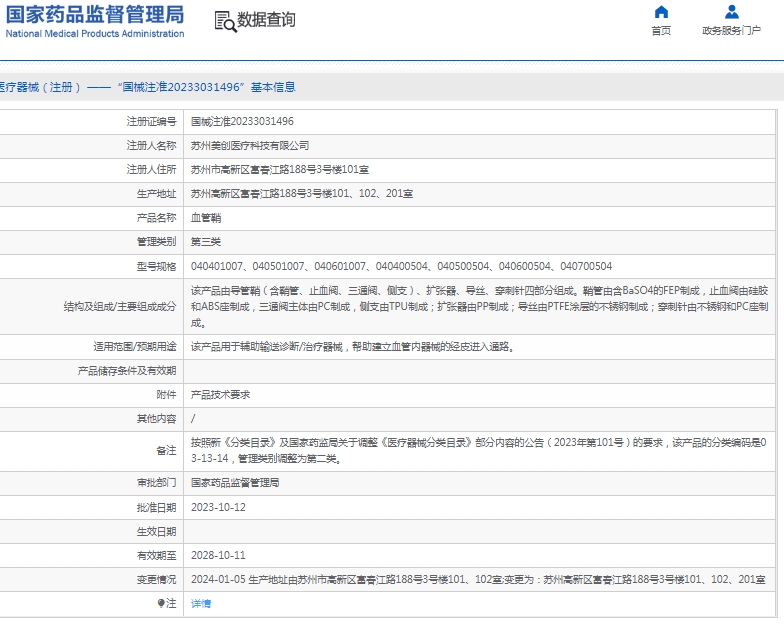Open the 详情 link
Image resolution: width=784 pixels, height=626 pixels.
tap(201, 604)
